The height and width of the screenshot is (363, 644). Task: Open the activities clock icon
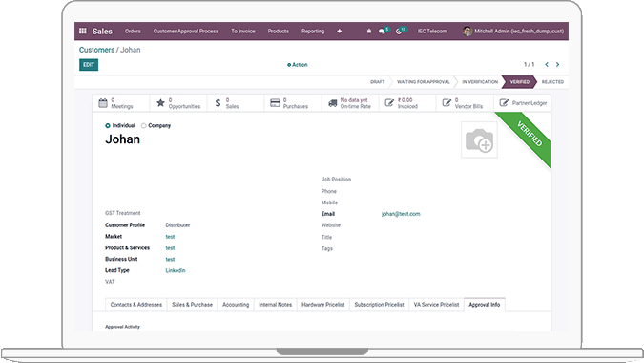coord(400,31)
